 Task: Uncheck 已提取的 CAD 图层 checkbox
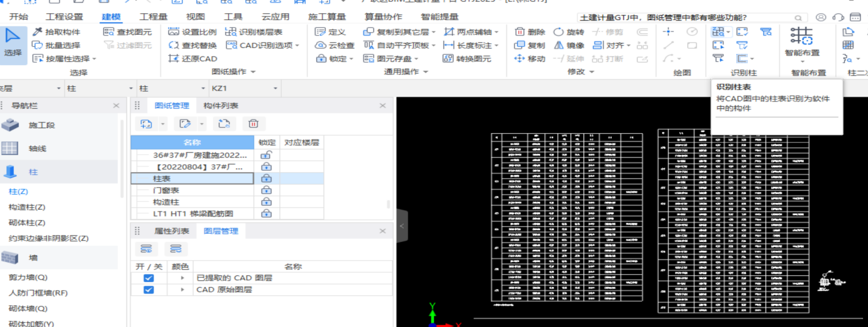tap(148, 278)
